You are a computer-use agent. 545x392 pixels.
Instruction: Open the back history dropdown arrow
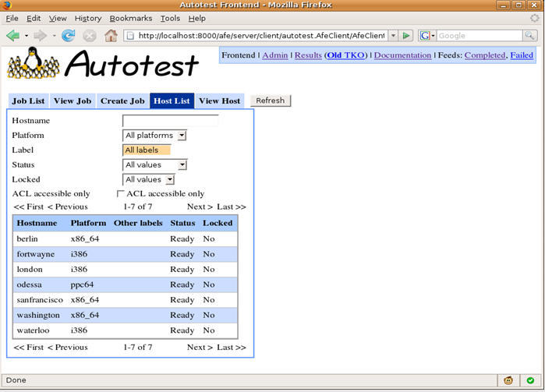coord(26,35)
